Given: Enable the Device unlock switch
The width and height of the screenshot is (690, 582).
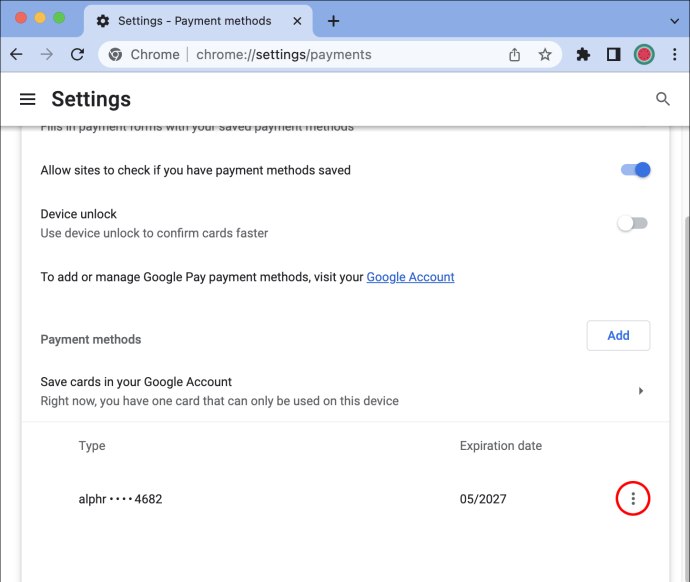Looking at the screenshot, I should point(632,223).
